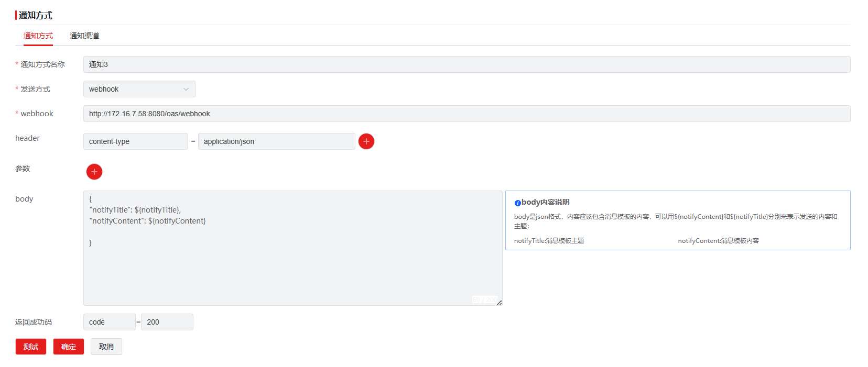Focus the 返回成功码 code key field

coord(109,322)
